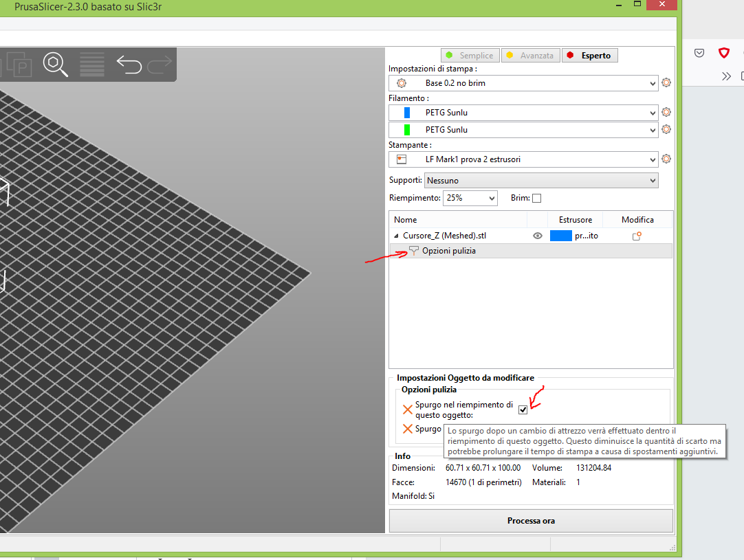Open the Supporti dropdown showing Nessuno
This screenshot has width=744, height=560.
[541, 180]
